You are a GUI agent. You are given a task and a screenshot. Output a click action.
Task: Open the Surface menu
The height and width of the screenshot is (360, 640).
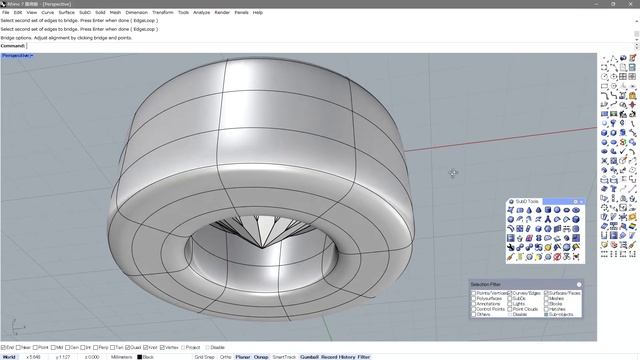tap(67, 13)
